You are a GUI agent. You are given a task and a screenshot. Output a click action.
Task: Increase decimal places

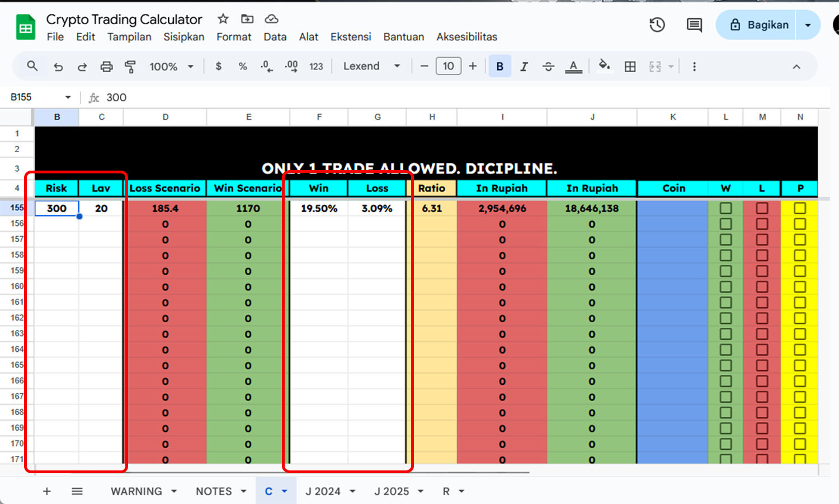click(291, 66)
